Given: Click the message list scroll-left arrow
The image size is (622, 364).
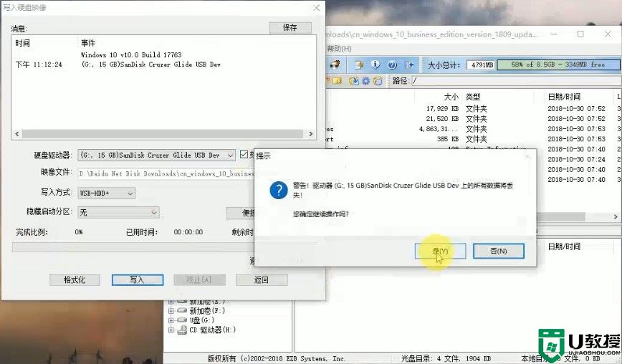Looking at the screenshot, I should pyautogui.click(x=16, y=134).
